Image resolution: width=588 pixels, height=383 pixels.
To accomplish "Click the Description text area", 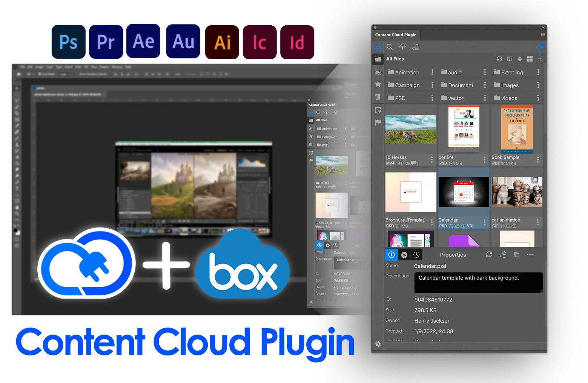I will 478,283.
